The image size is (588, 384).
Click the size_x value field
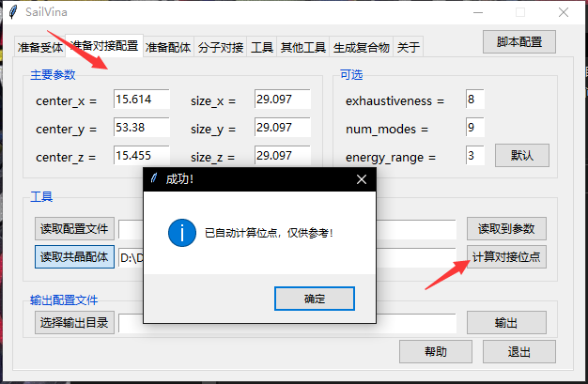(283, 99)
